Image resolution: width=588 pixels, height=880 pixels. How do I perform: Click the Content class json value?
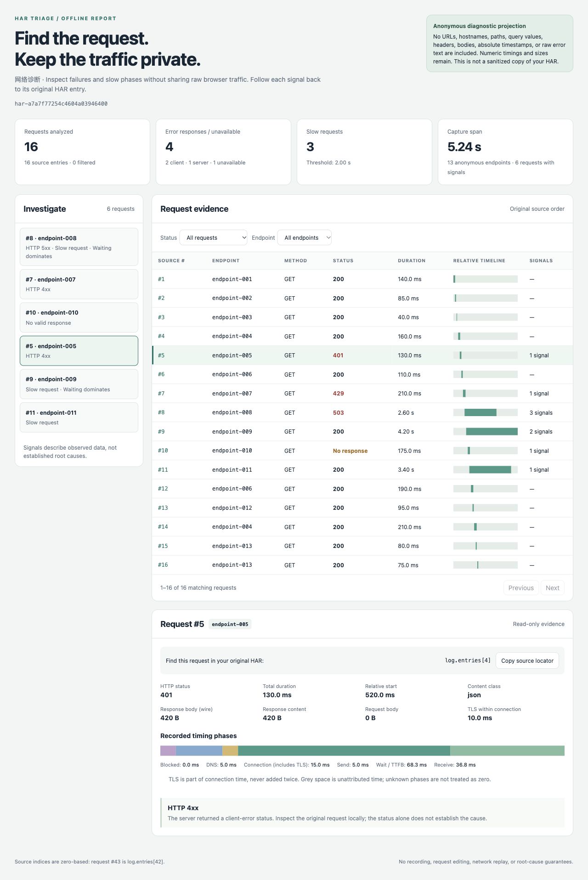(474, 695)
